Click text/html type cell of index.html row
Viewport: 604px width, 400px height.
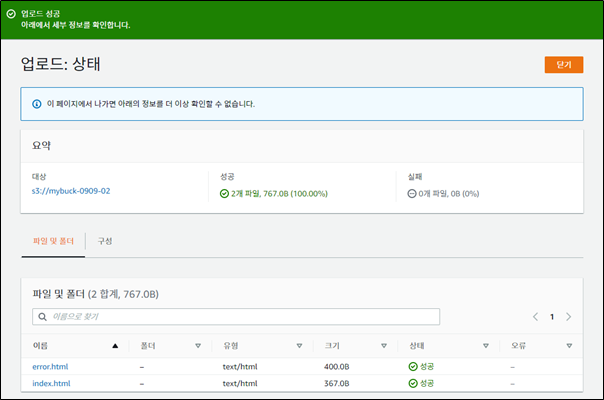[x=240, y=383]
